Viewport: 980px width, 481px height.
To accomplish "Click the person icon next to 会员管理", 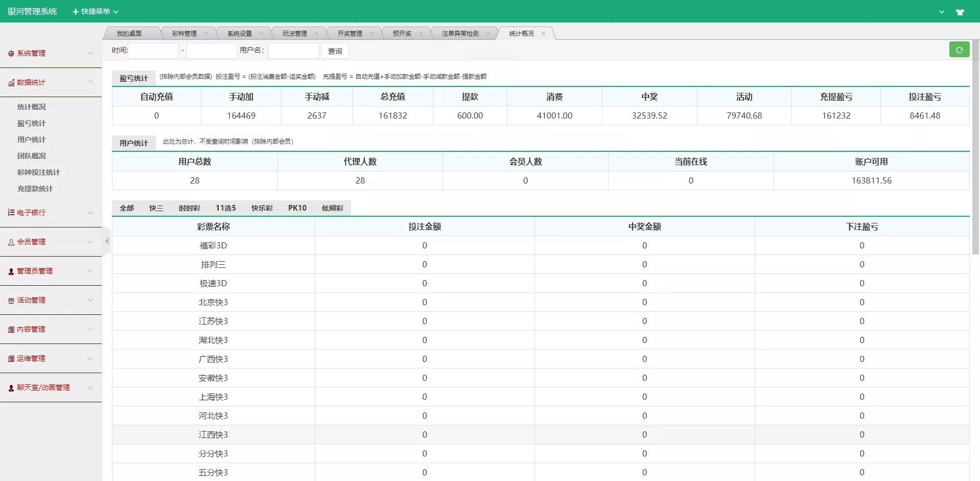I will [x=10, y=242].
